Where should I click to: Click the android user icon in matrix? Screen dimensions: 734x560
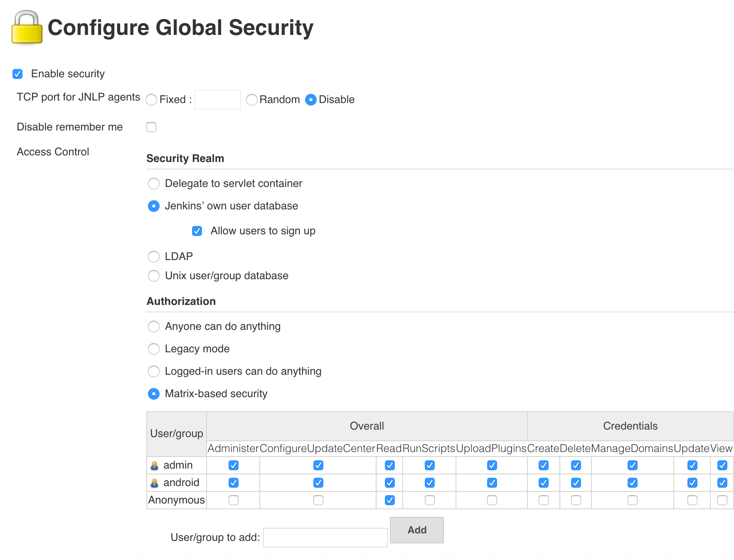pyautogui.click(x=154, y=483)
